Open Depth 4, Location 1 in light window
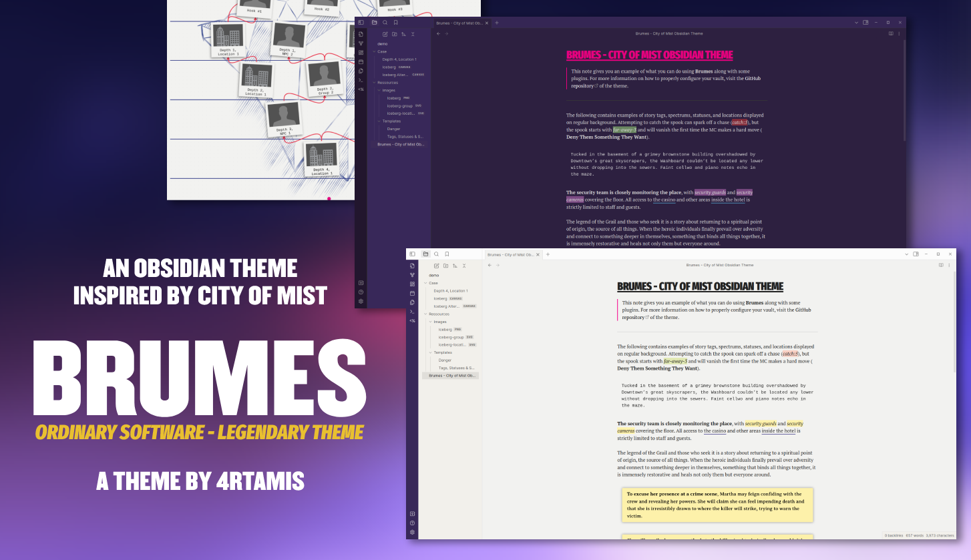This screenshot has width=971, height=560. pos(451,291)
